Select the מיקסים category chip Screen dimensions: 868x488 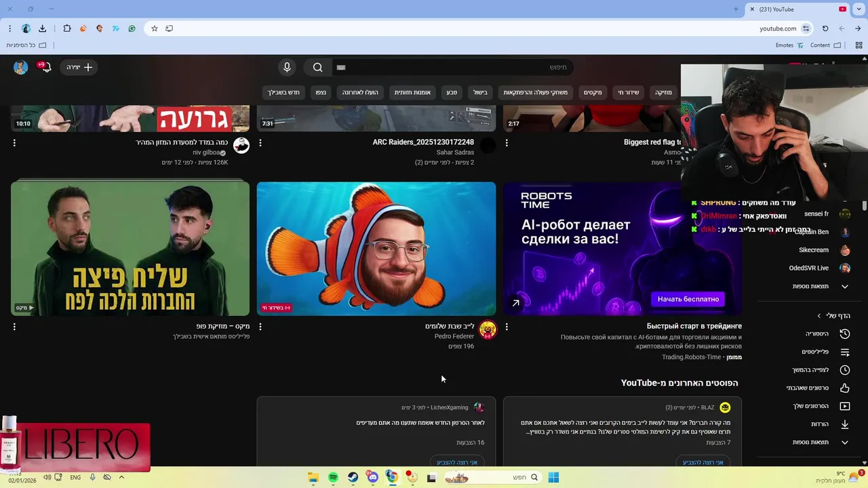pos(593,92)
